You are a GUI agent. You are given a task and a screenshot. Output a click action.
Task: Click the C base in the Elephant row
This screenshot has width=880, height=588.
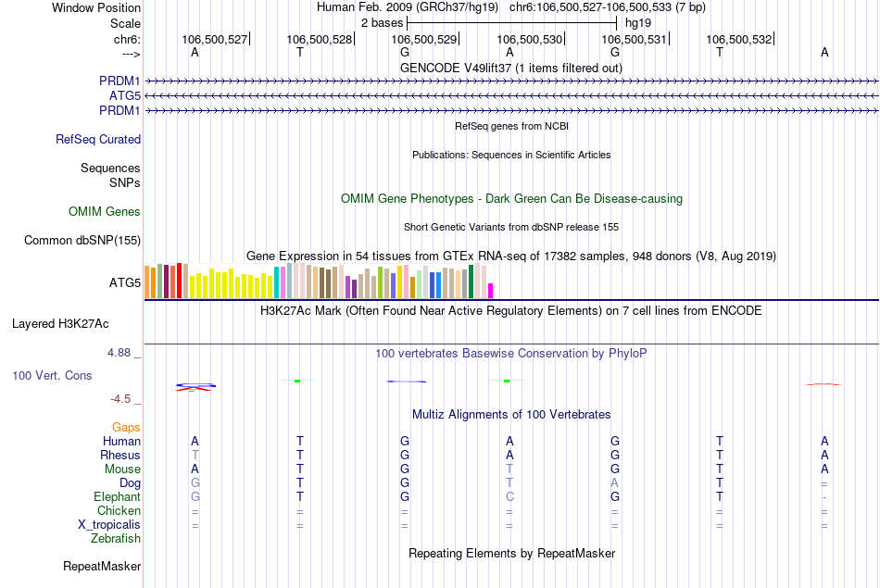tap(509, 497)
